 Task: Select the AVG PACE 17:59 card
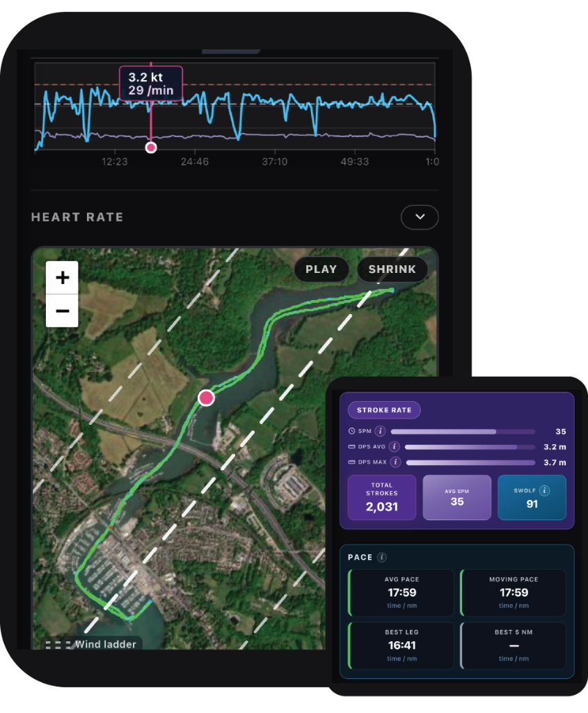pos(402,593)
